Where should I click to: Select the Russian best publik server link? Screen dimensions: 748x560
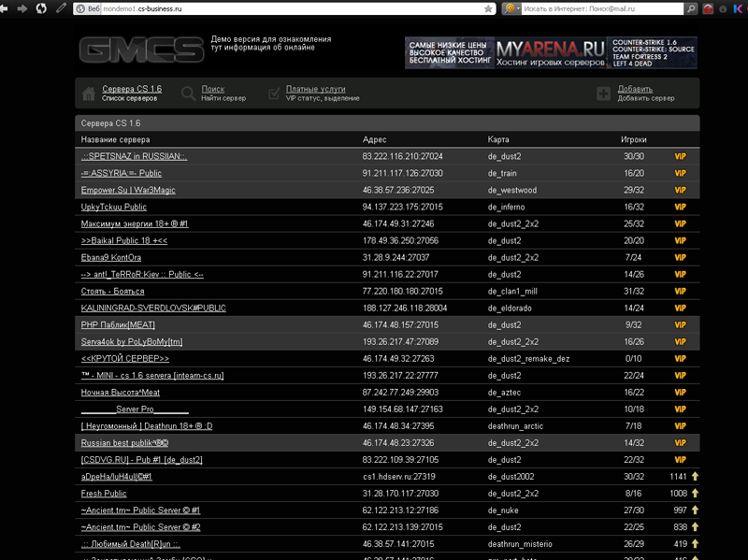(124, 443)
